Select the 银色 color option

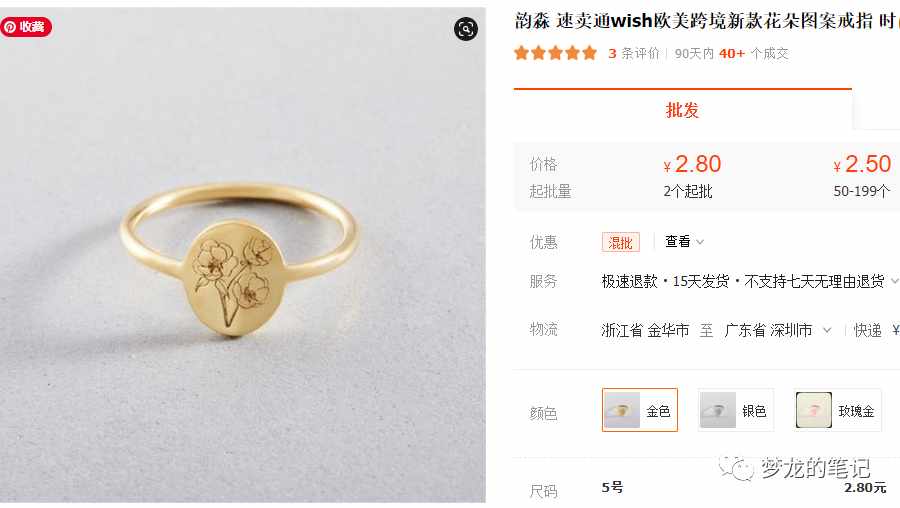(736, 410)
